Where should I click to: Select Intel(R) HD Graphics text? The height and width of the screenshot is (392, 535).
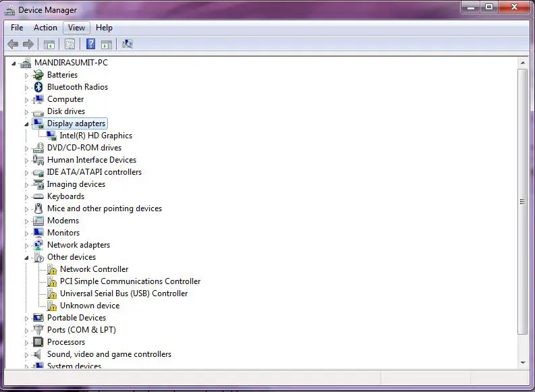(x=96, y=136)
